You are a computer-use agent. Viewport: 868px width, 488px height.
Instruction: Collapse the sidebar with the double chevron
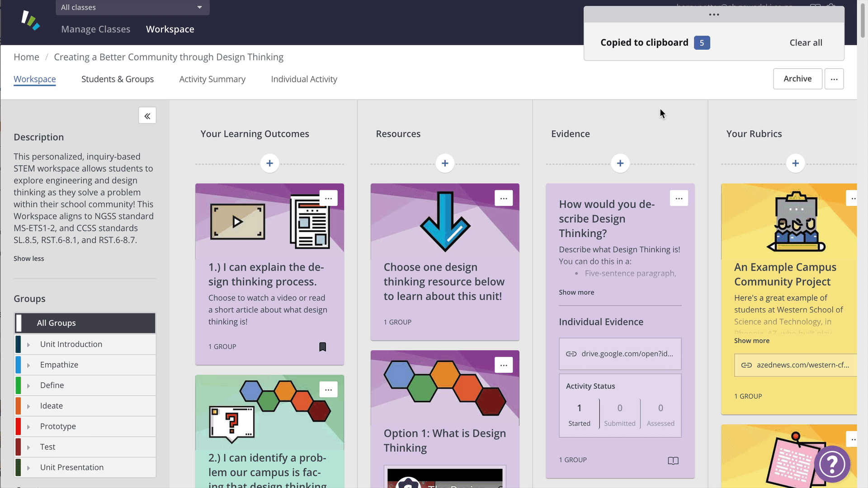pyautogui.click(x=147, y=116)
